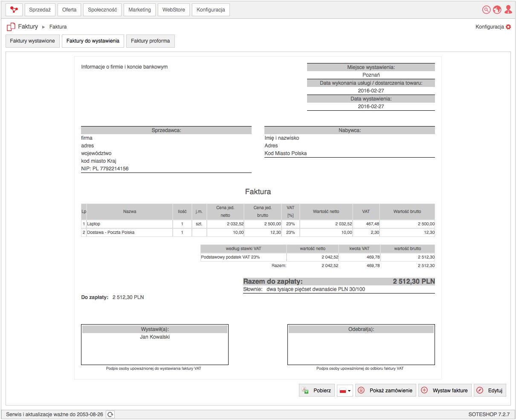
Task: Click the Sprzedawca section header
Action: click(166, 130)
